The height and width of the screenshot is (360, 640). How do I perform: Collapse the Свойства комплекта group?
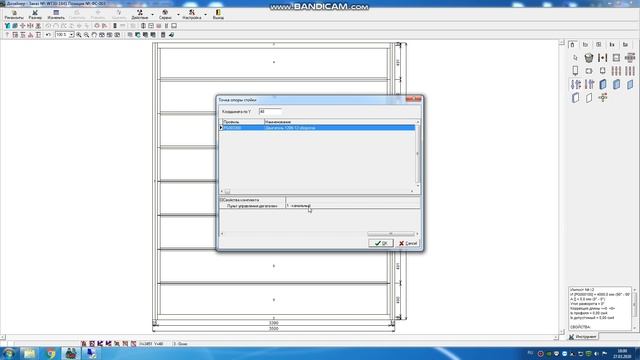222,200
